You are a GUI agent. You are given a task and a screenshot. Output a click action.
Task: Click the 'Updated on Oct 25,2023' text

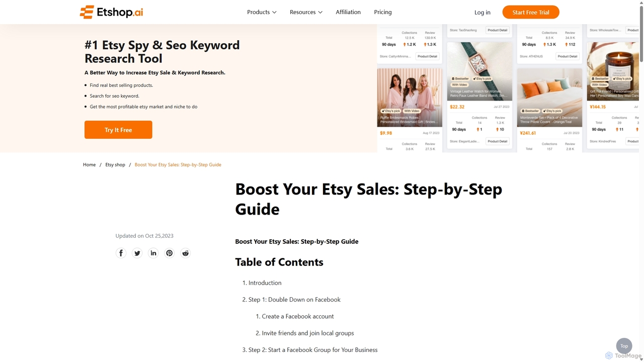pos(144,236)
